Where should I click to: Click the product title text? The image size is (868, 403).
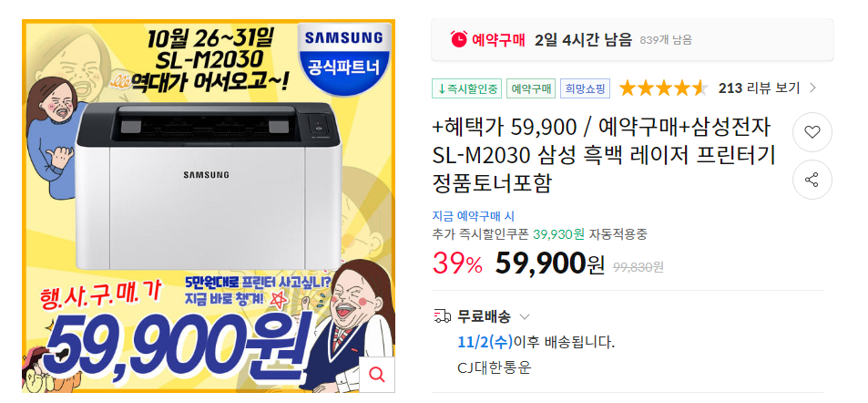pos(603,156)
